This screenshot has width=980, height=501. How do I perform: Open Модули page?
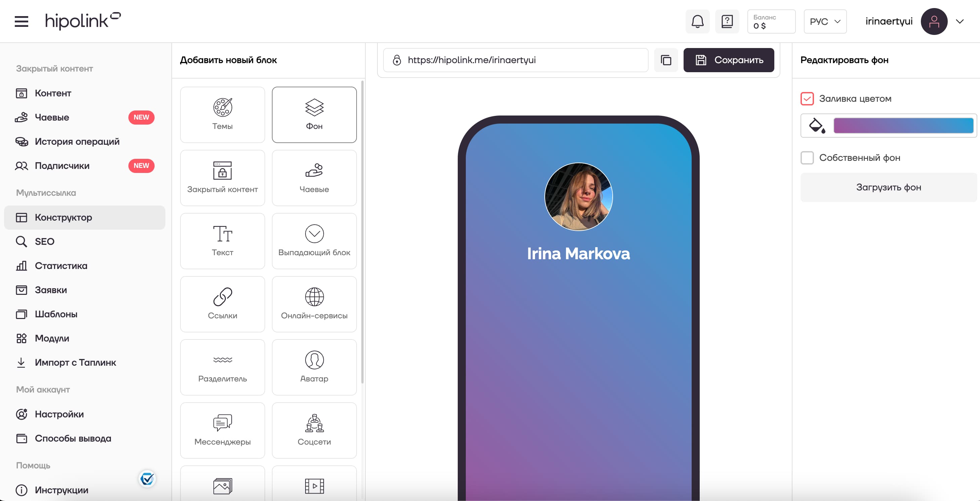(x=84, y=338)
